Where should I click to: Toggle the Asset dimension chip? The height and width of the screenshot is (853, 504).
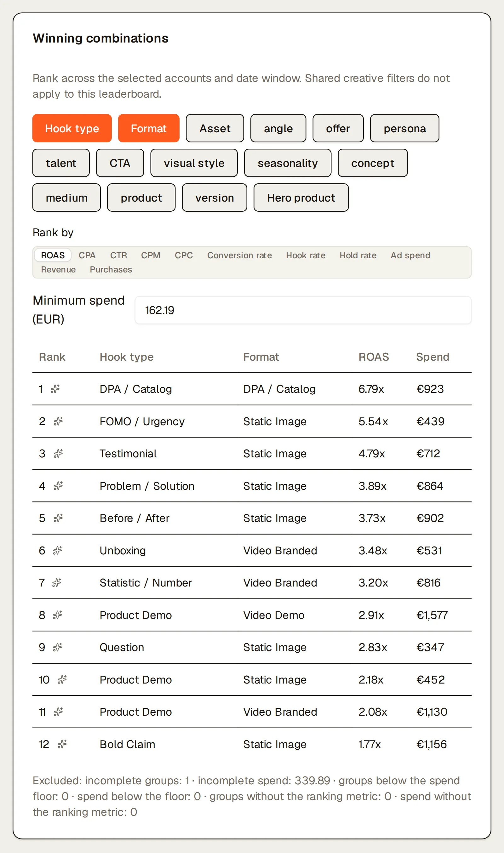pos(215,128)
